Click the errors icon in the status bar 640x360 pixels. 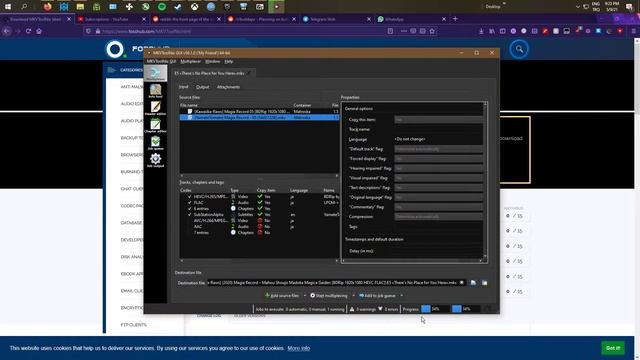380,309
